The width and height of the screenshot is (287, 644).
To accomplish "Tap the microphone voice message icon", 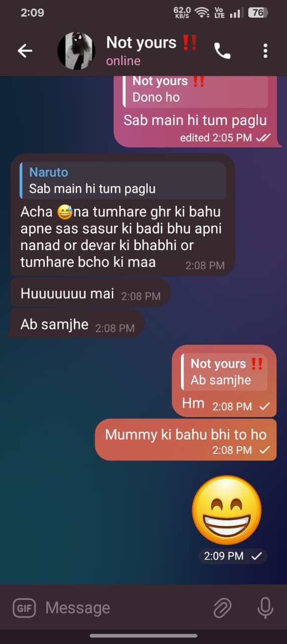I will [265, 608].
